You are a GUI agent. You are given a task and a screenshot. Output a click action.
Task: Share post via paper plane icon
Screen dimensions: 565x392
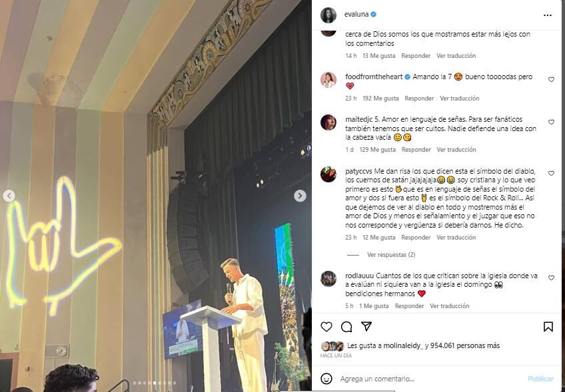coord(366,326)
